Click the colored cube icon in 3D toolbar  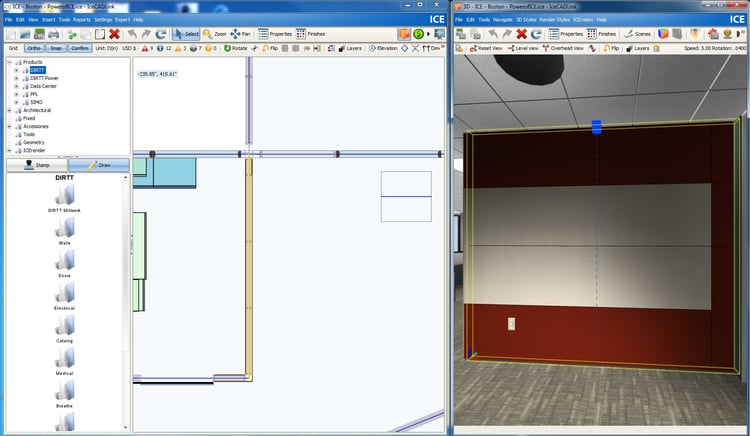663,34
